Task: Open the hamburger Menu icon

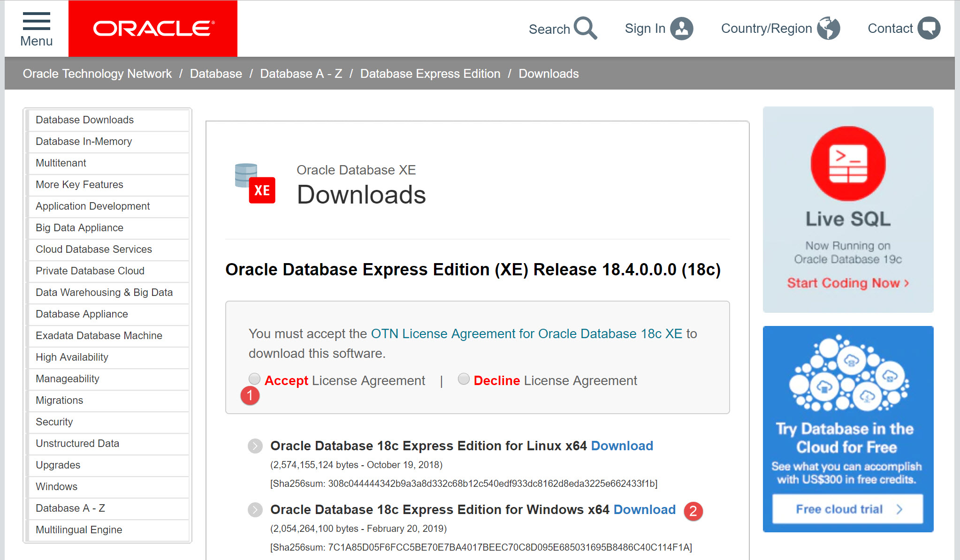Action: click(36, 22)
